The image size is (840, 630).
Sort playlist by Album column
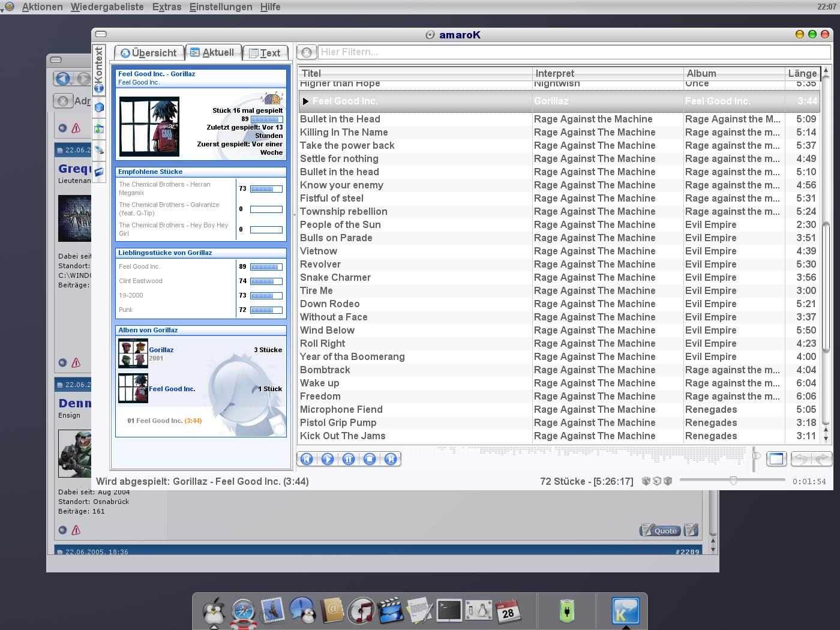coord(734,73)
